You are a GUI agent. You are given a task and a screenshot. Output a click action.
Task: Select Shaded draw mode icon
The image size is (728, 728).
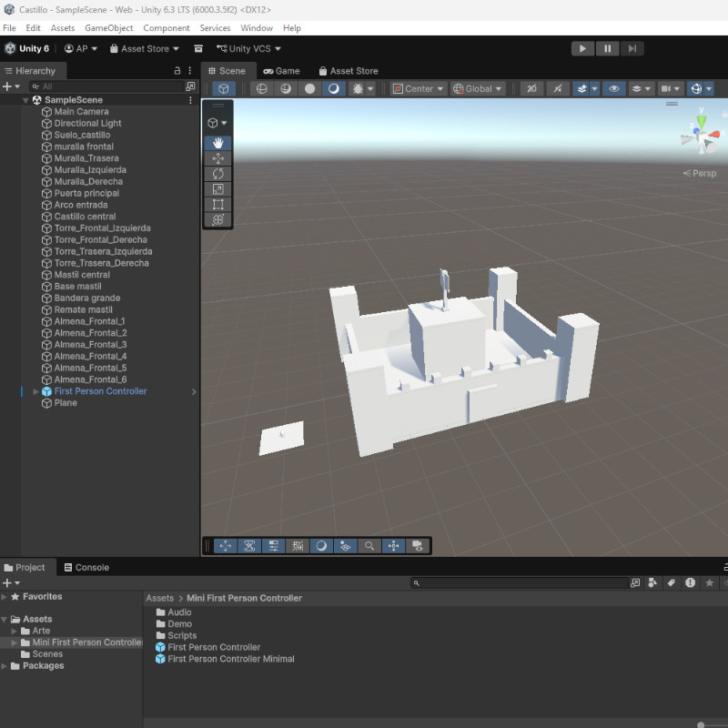334,88
